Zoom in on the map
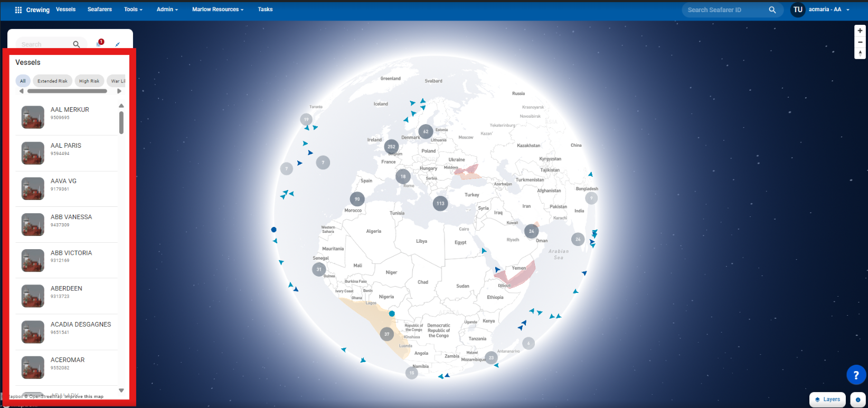Screen dimensions: 868x408 860,31
